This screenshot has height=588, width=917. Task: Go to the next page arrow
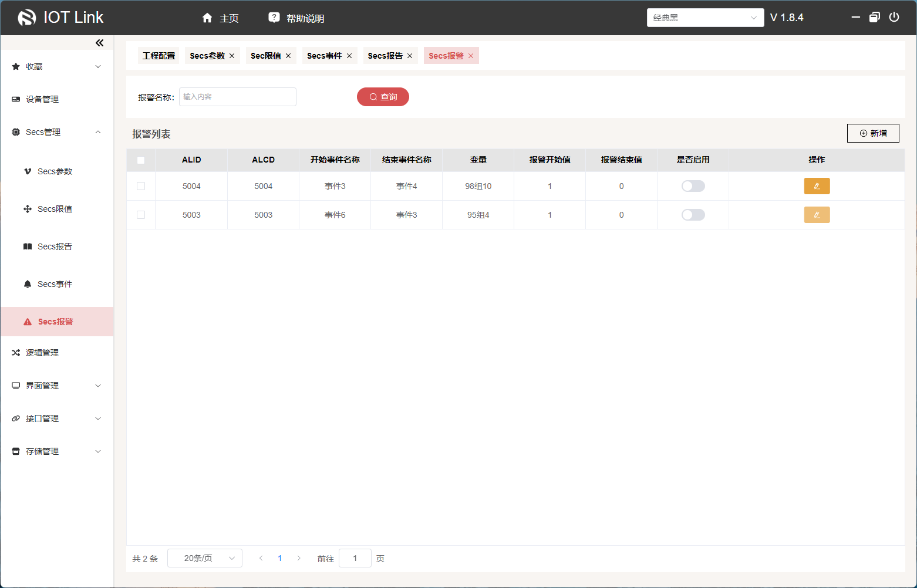299,558
